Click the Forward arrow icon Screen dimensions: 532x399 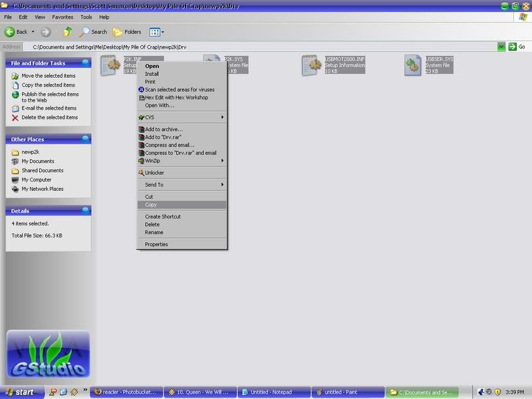point(45,32)
